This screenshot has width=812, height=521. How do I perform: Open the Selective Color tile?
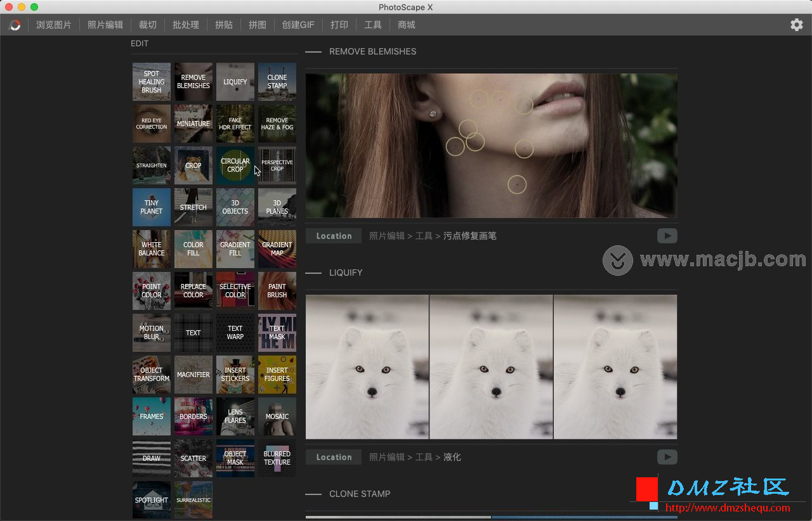point(235,291)
